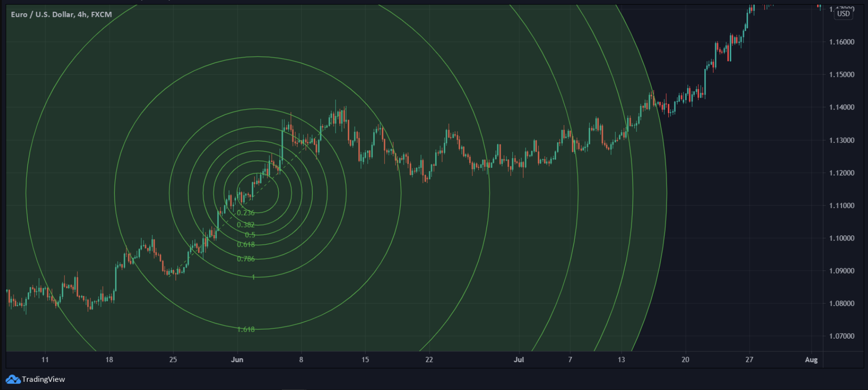Click the 0.5 Fibonacci circle label
868x390 pixels.
coord(250,235)
